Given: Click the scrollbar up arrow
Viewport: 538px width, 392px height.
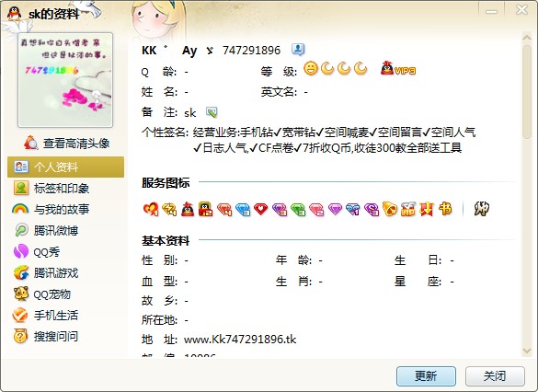Looking at the screenshot, I should coord(527,37).
